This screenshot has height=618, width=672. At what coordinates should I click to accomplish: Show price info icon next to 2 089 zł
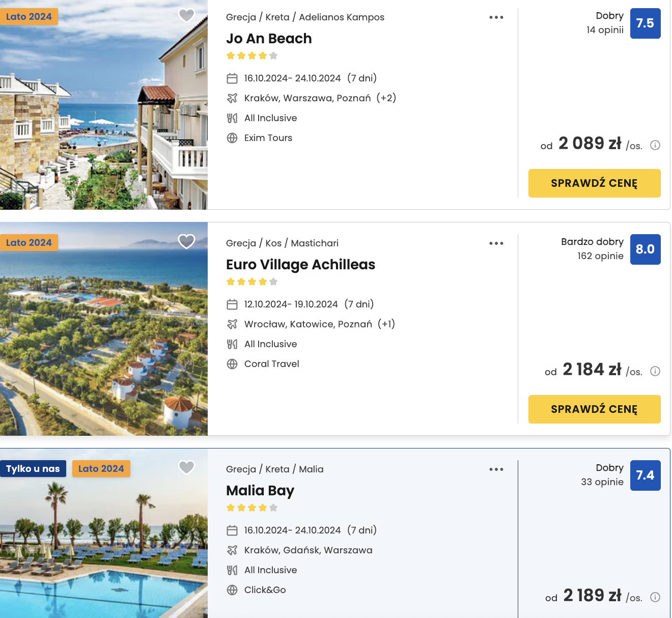(656, 145)
